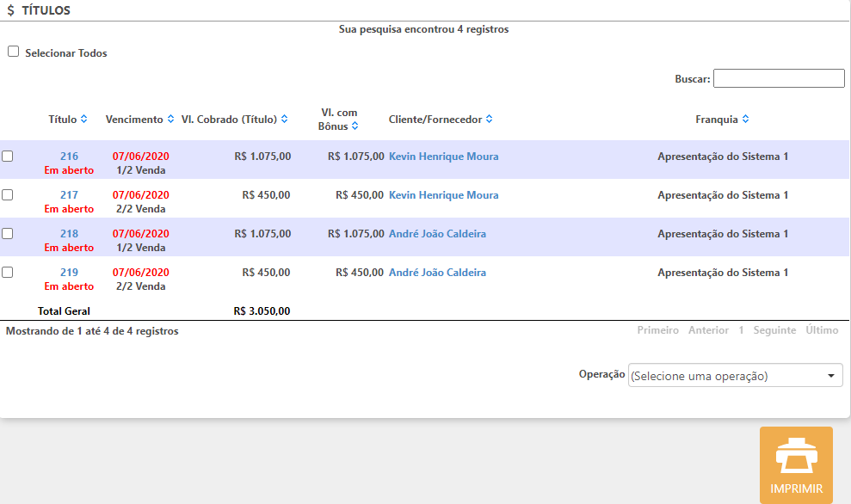This screenshot has width=851, height=504.
Task: Click the Buscar search field
Action: [x=779, y=78]
